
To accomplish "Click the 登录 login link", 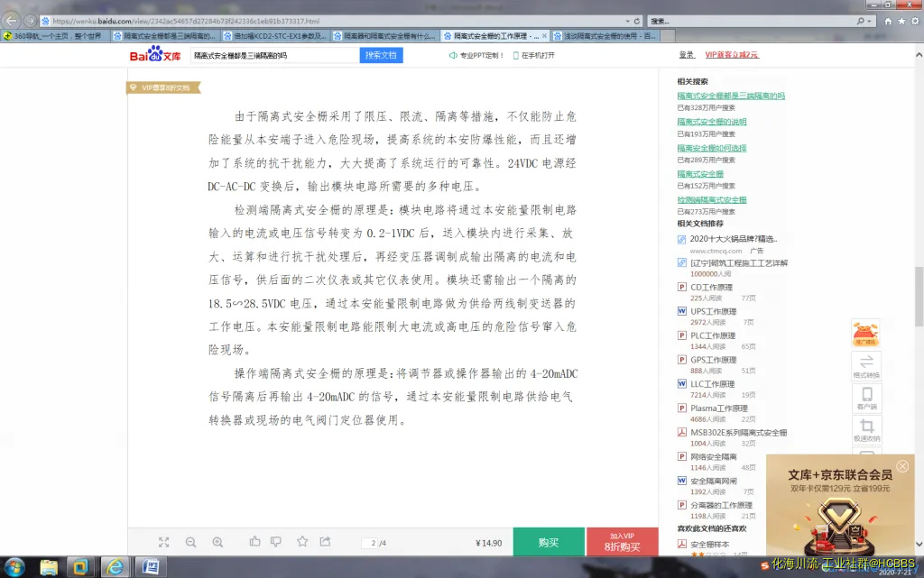I will click(x=687, y=55).
